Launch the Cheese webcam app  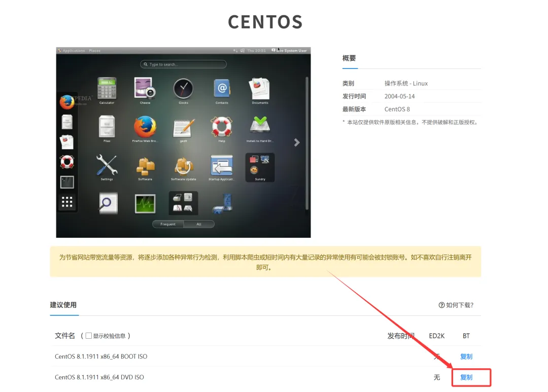(145, 88)
